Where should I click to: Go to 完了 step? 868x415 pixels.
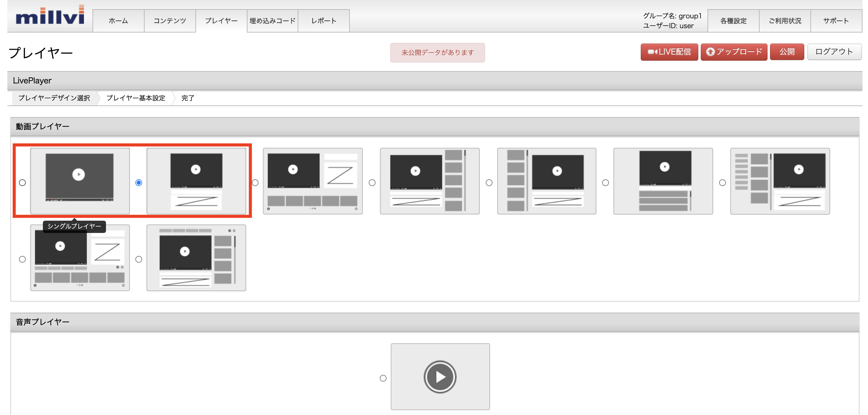pyautogui.click(x=188, y=98)
